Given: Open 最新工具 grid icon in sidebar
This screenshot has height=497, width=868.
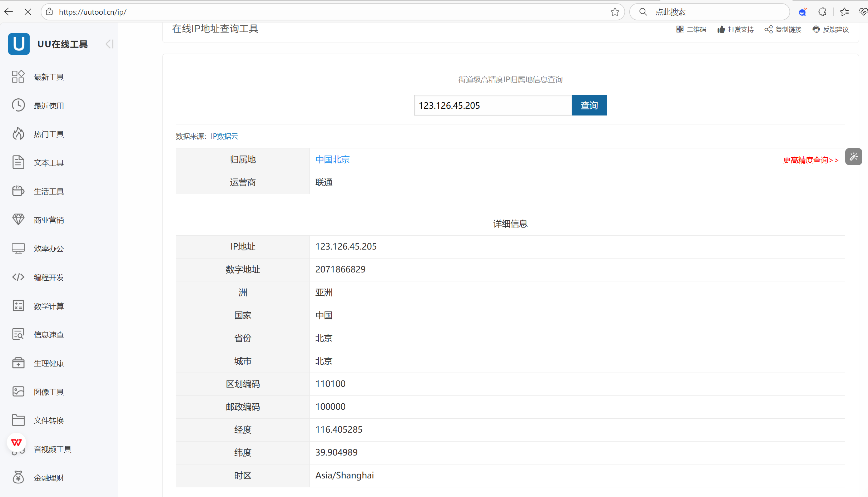Looking at the screenshot, I should tap(18, 77).
